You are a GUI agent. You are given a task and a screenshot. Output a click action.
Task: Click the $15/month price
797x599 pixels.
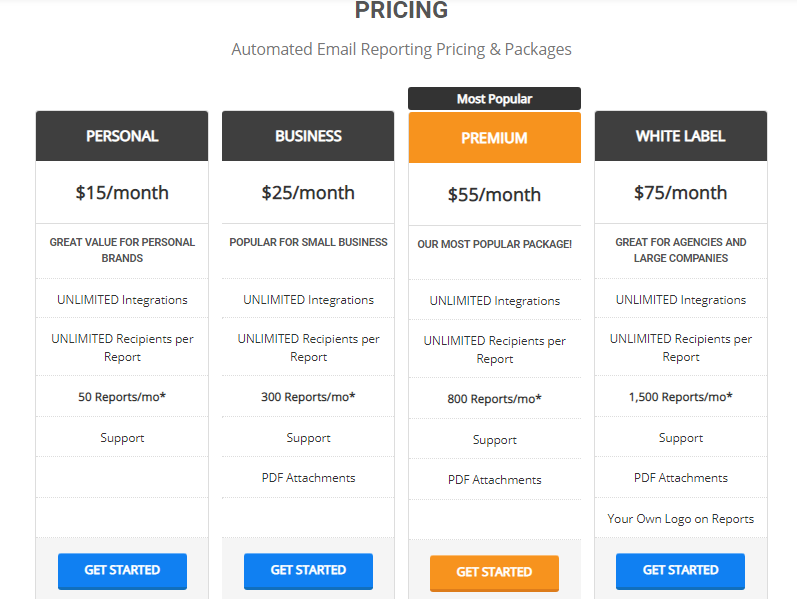pos(122,193)
